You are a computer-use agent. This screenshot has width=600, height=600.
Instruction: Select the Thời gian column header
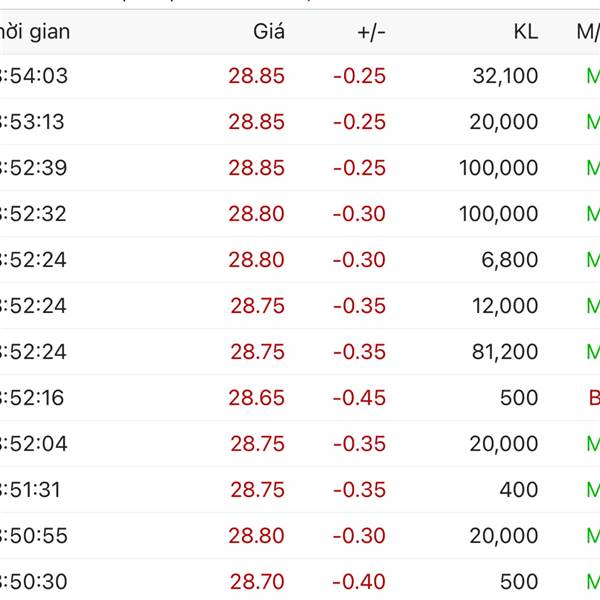point(35,32)
